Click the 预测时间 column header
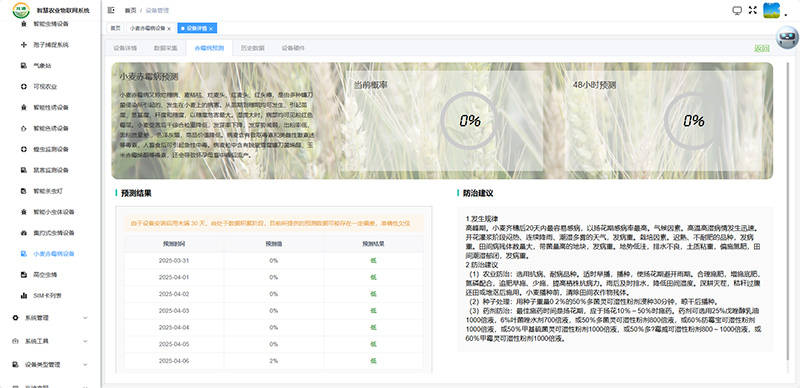This screenshot has height=388, width=800. (x=173, y=244)
